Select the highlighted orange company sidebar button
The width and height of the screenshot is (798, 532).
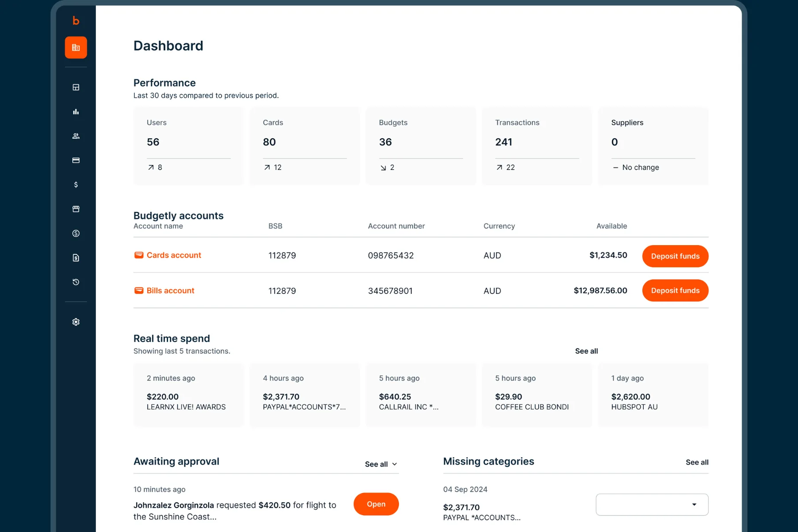(76, 47)
